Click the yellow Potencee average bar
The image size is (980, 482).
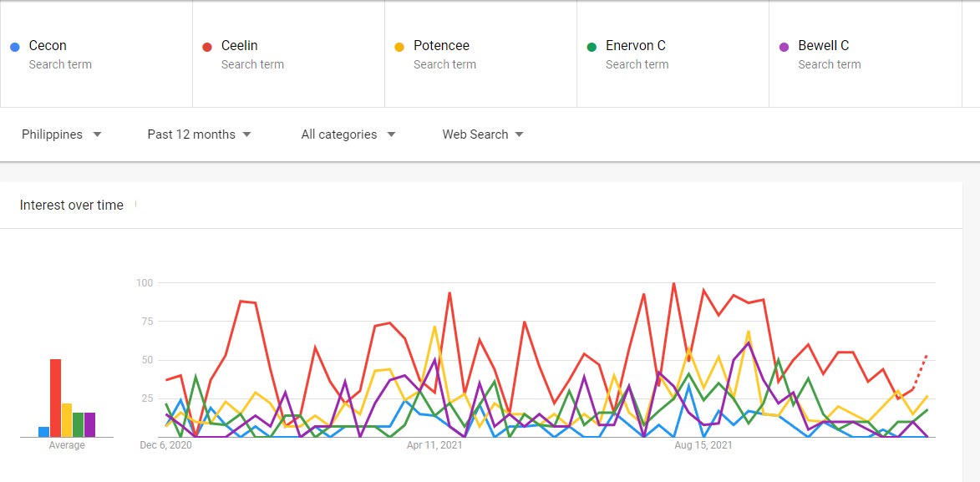click(67, 420)
